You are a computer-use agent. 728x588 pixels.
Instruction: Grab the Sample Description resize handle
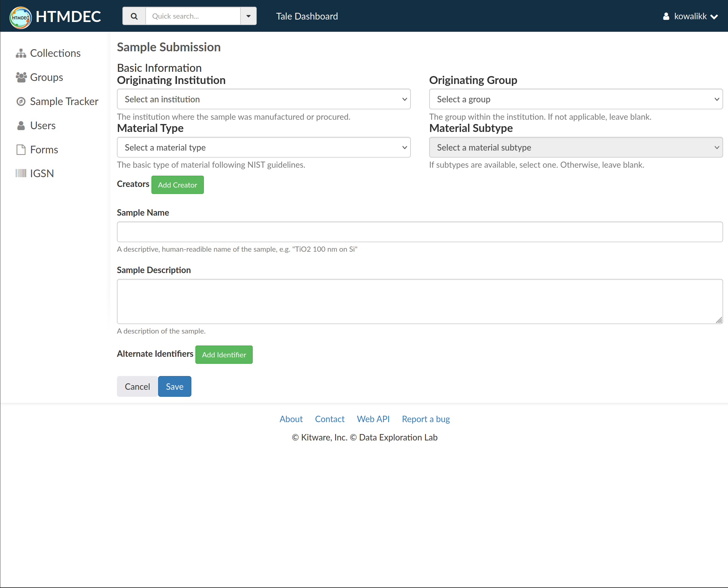point(719,320)
